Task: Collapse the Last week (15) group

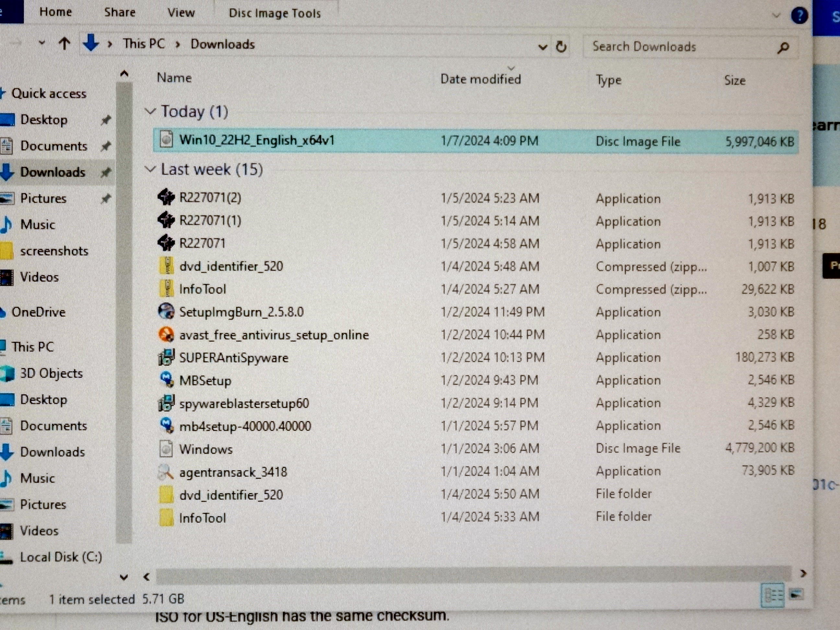Action: 150,169
